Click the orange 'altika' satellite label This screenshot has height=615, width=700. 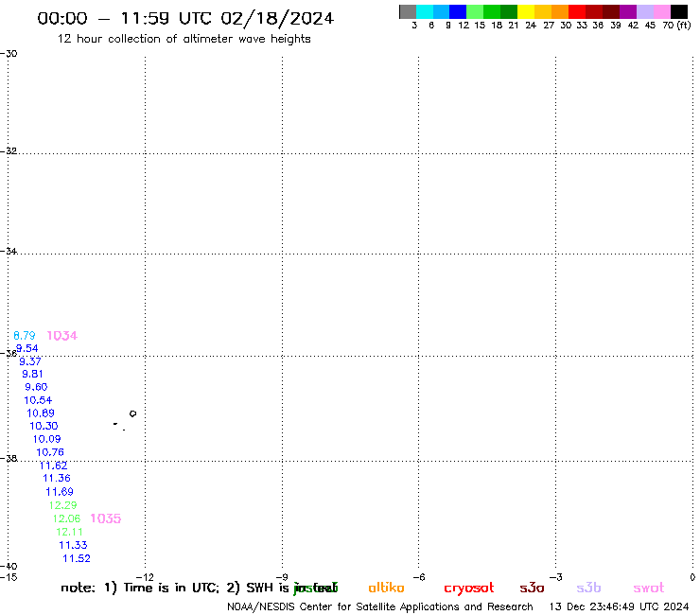[x=386, y=588]
